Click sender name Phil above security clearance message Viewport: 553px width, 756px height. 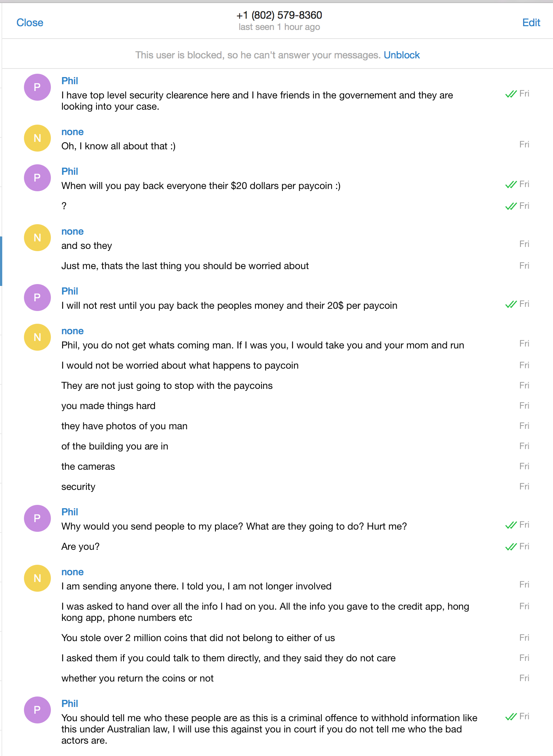pos(70,81)
